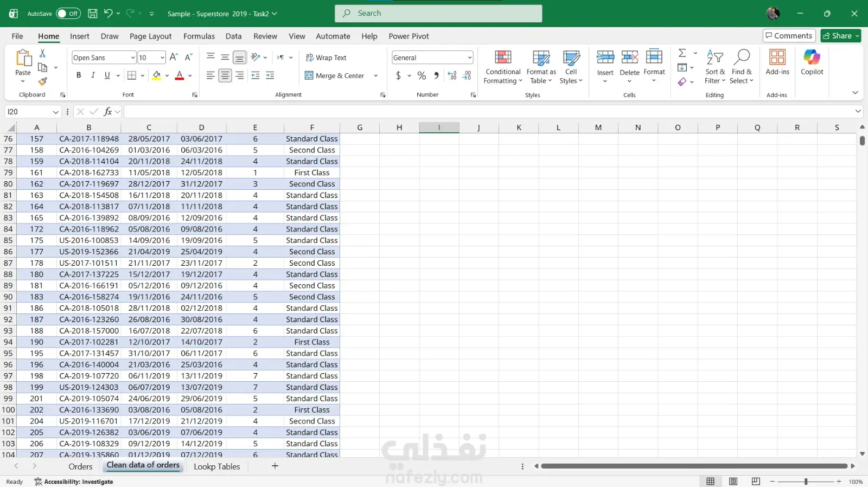
Task: Click the Align Left icon
Action: pyautogui.click(x=210, y=75)
